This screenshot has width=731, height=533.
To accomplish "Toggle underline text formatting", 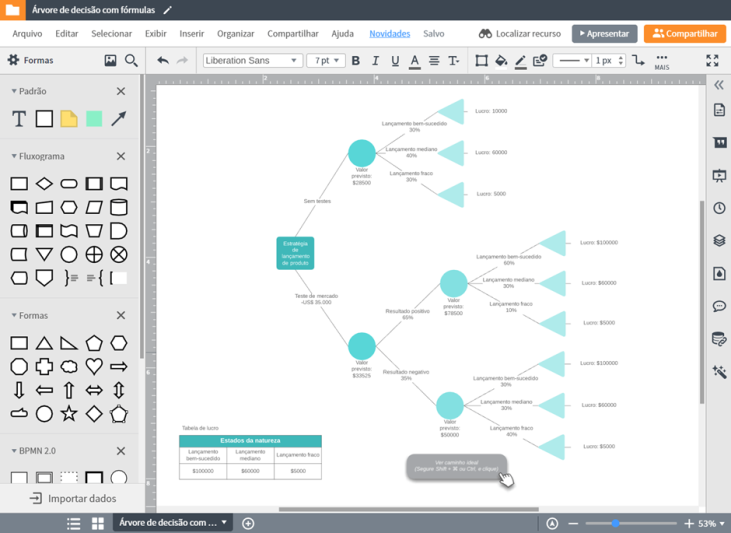I will tap(395, 61).
